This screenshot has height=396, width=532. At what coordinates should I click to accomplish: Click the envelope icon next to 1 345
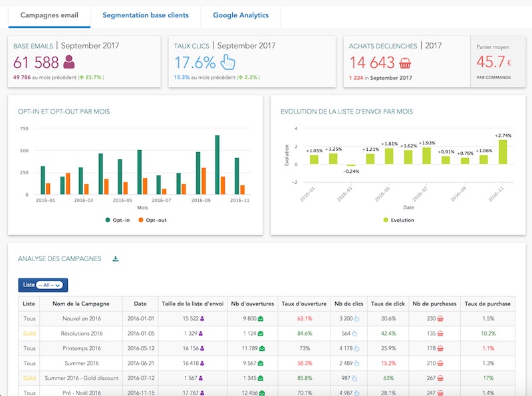coord(261,378)
